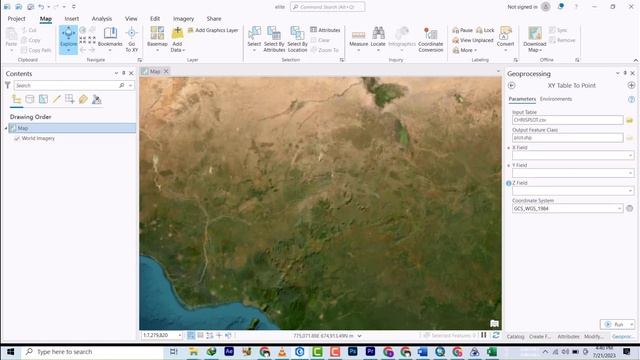The width and height of the screenshot is (640, 360).
Task: Browse for Input Table folder icon
Action: coord(629,120)
